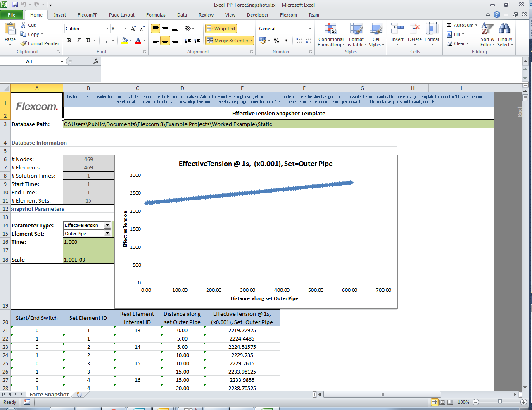
Task: Click the Save icon in quick access toolbar
Action: (x=15, y=5)
